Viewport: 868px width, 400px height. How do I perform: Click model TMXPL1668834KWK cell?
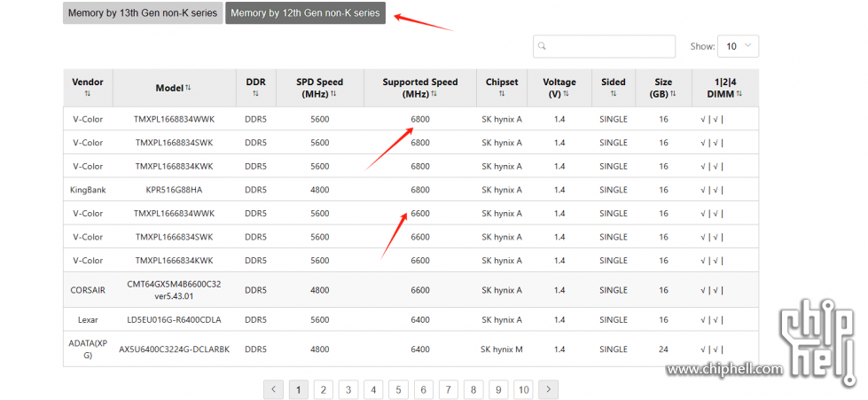(175, 166)
